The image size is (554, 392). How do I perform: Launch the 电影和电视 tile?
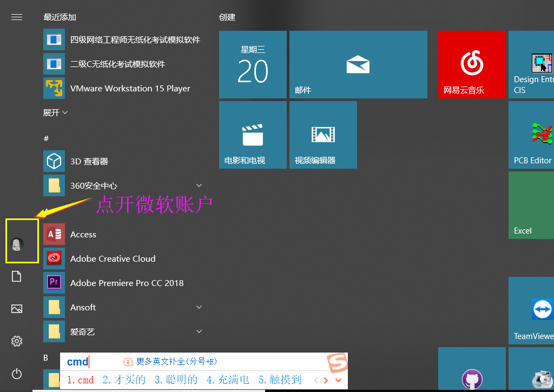[x=252, y=135]
